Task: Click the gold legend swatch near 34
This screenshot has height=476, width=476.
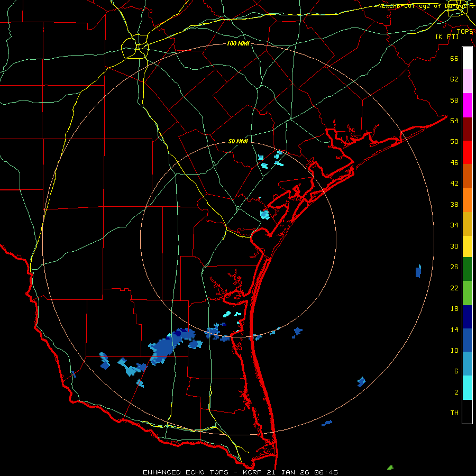Action: (x=467, y=224)
